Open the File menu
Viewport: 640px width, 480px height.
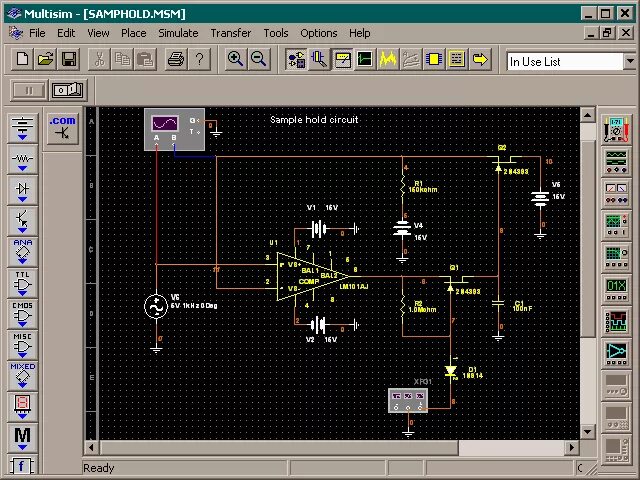[37, 33]
